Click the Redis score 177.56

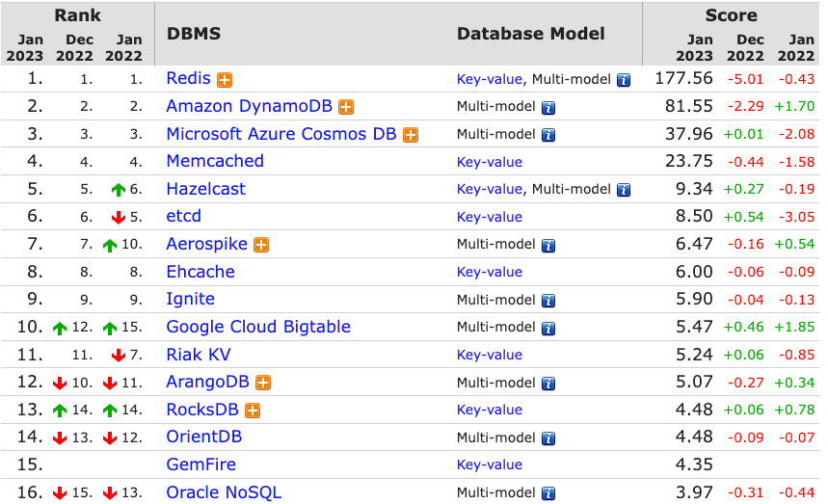[683, 78]
